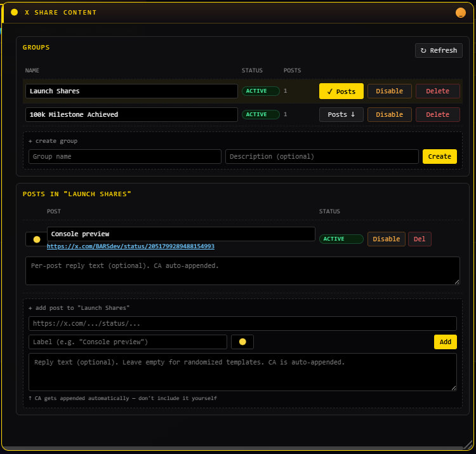Image resolution: width=476 pixels, height=454 pixels.
Task: Edit the Launch Shares group name field
Action: (x=131, y=91)
